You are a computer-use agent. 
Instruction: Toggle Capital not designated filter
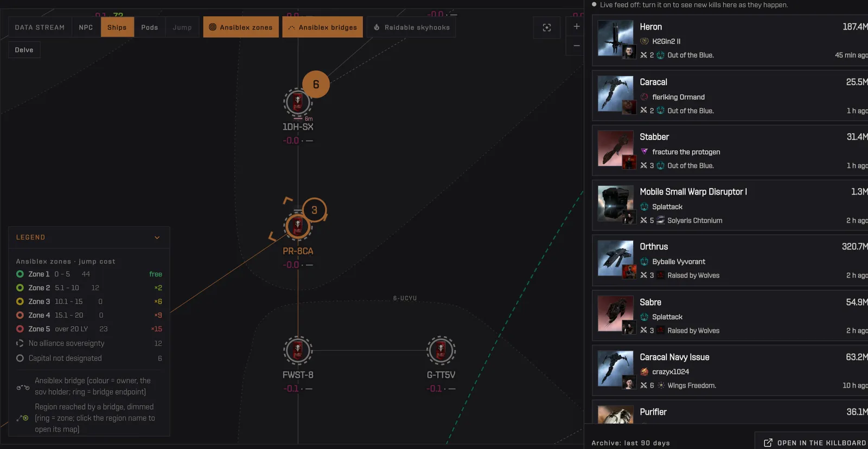pyautogui.click(x=89, y=358)
